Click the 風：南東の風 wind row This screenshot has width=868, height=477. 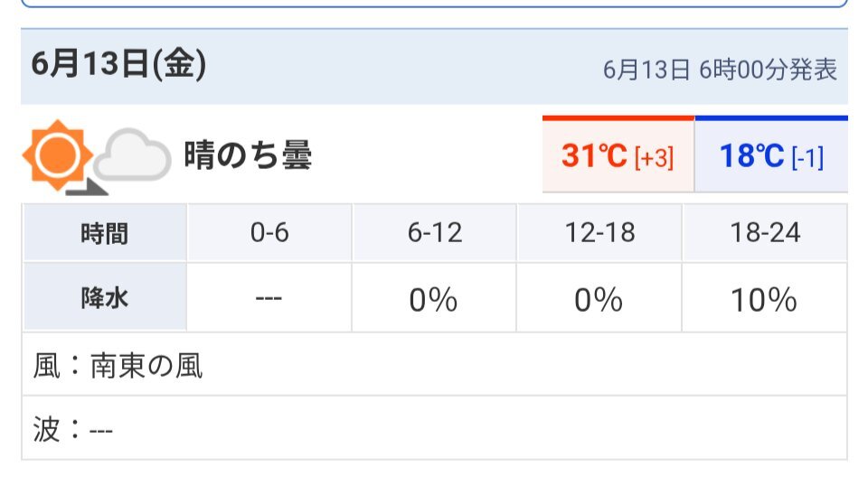435,365
